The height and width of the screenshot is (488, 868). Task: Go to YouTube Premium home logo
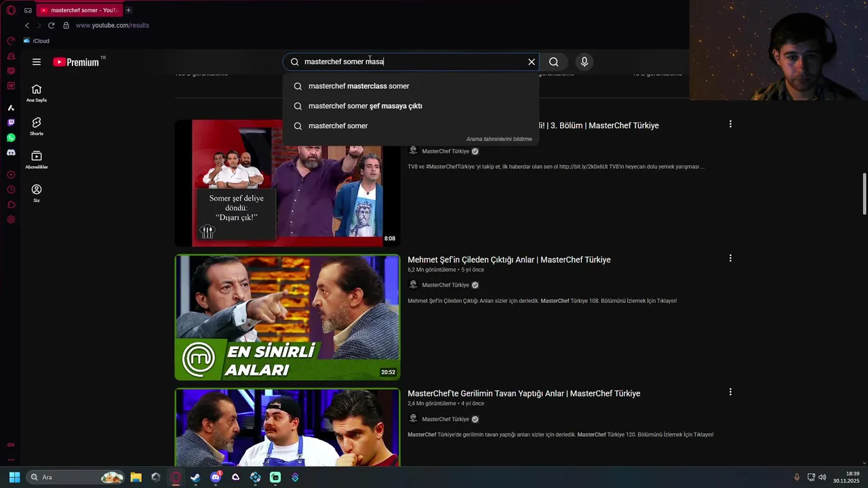click(76, 62)
